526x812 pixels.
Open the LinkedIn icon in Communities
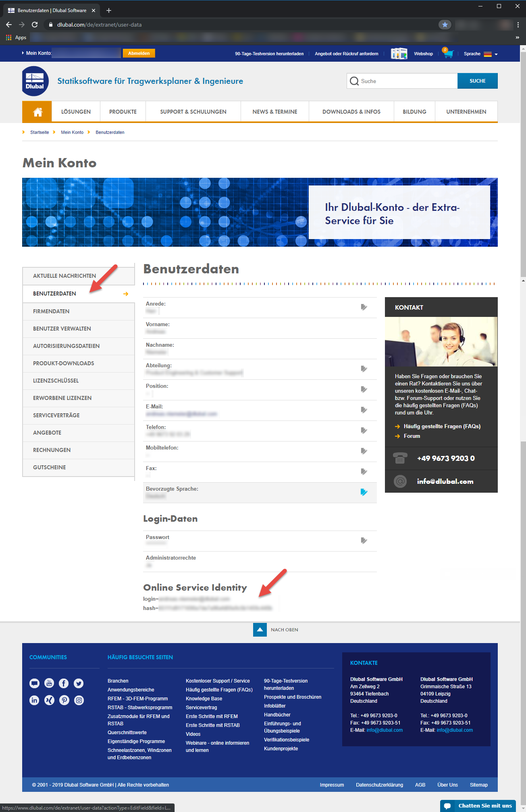tap(34, 700)
